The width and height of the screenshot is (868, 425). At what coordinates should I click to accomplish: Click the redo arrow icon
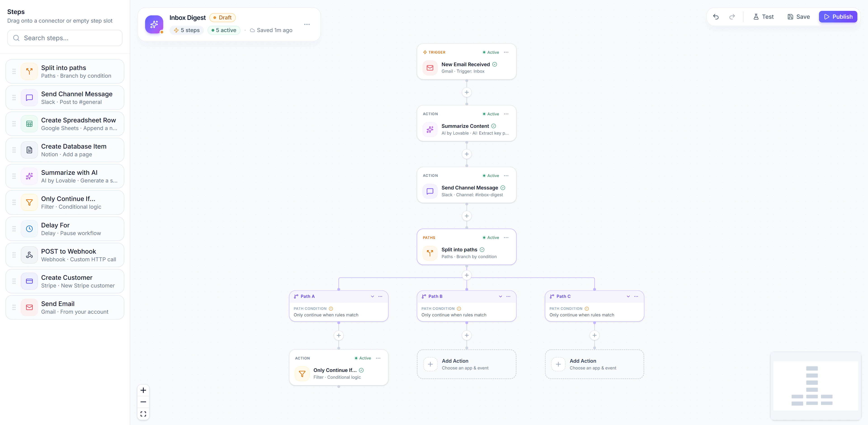click(x=732, y=17)
